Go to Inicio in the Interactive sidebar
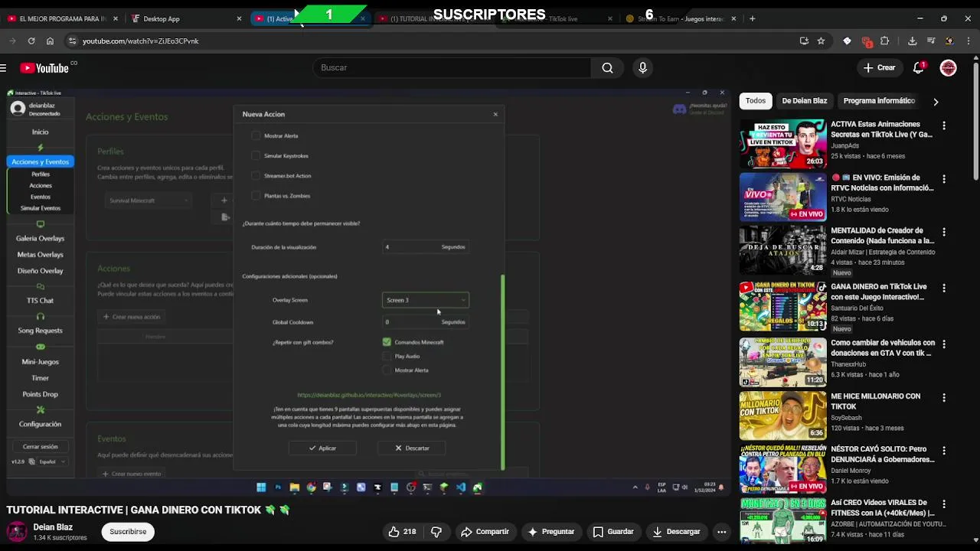The image size is (980, 551). 40,132
